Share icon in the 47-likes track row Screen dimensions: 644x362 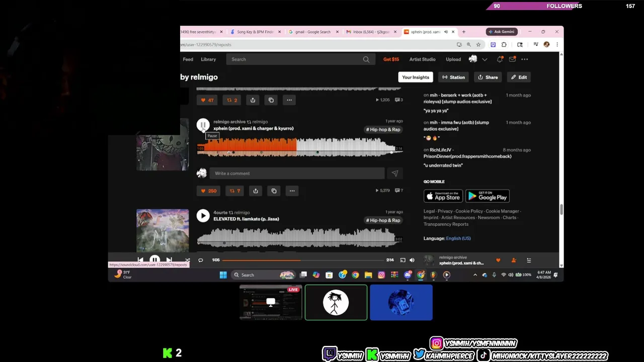tap(253, 100)
